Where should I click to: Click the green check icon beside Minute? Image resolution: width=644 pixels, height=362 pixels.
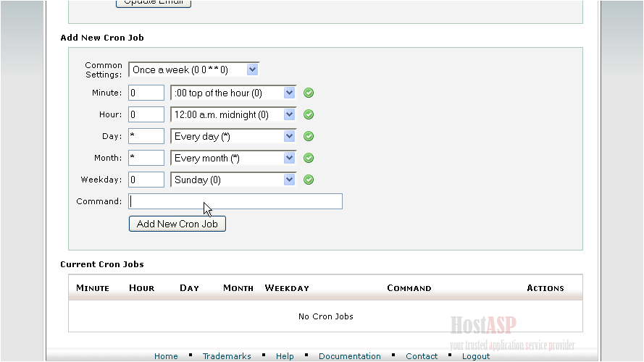tap(309, 93)
